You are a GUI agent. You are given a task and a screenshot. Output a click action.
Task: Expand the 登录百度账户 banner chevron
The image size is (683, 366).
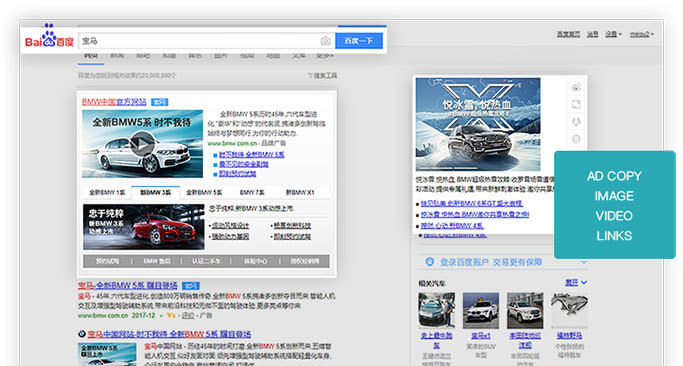point(583,262)
